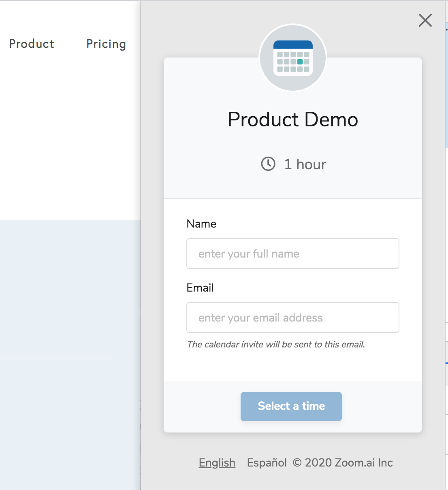Click the Name field label
This screenshot has width=448, height=490.
(201, 224)
